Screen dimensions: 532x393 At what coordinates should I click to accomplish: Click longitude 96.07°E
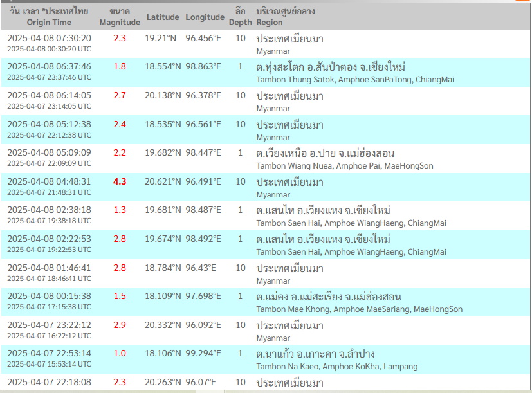click(x=201, y=383)
